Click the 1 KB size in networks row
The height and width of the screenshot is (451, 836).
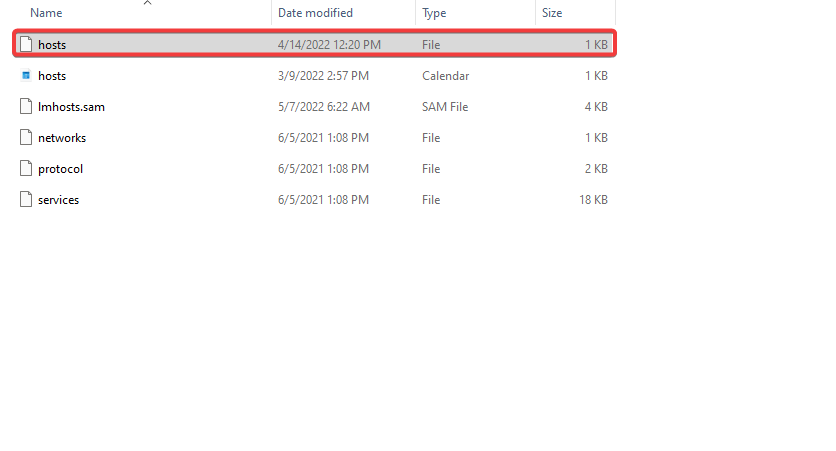coord(596,138)
